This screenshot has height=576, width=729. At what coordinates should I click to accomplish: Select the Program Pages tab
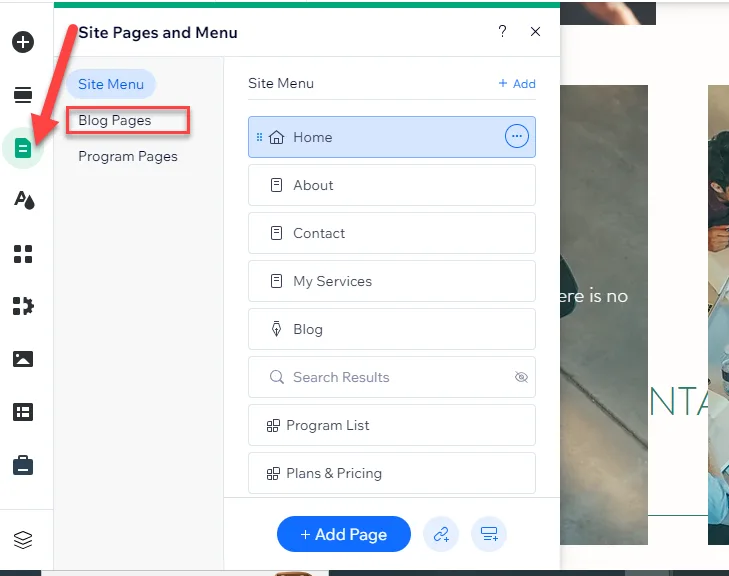pos(128,156)
